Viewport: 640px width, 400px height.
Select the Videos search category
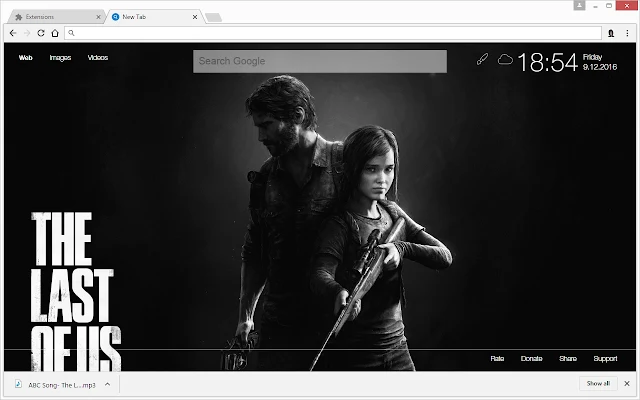98,58
